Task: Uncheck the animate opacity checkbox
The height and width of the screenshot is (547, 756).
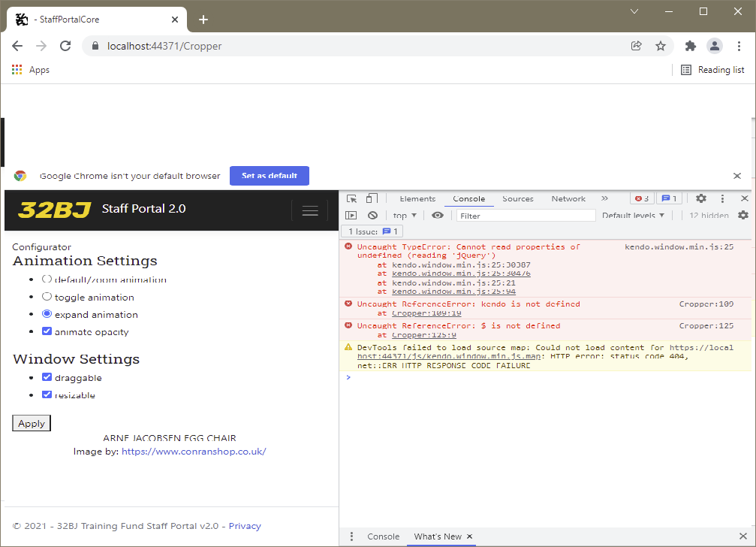Action: (x=47, y=331)
